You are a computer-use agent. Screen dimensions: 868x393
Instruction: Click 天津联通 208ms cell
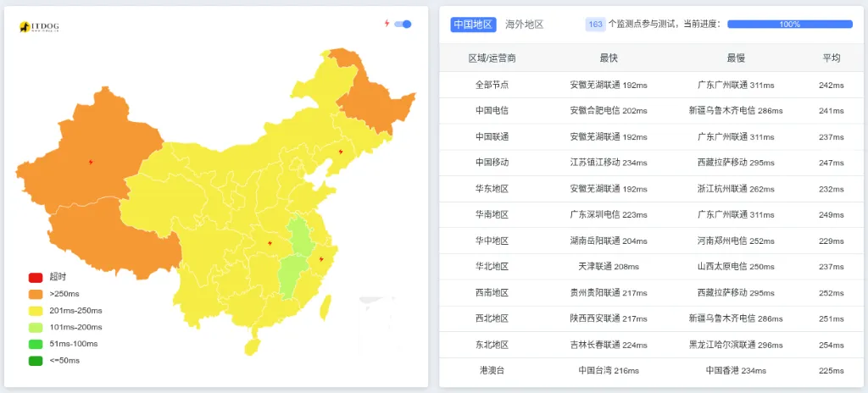pyautogui.click(x=609, y=267)
